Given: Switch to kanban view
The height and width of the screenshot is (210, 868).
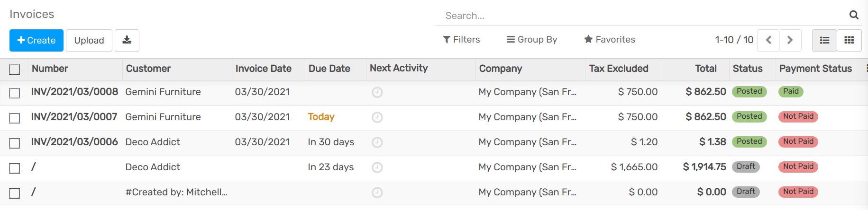Looking at the screenshot, I should click(849, 40).
